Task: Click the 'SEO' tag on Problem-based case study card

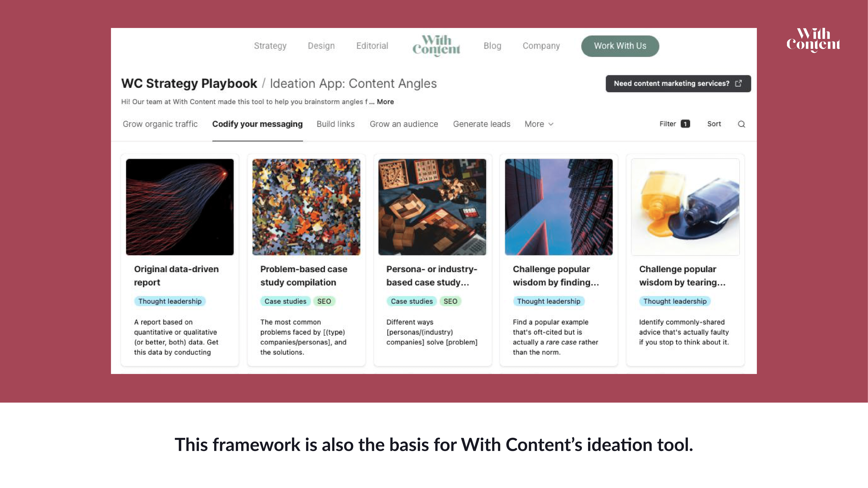Action: 324,301
